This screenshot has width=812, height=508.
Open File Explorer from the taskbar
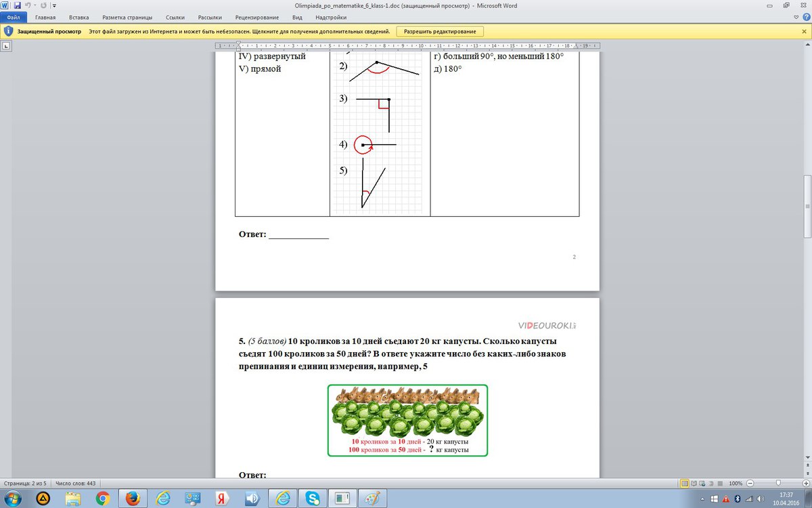click(x=72, y=499)
